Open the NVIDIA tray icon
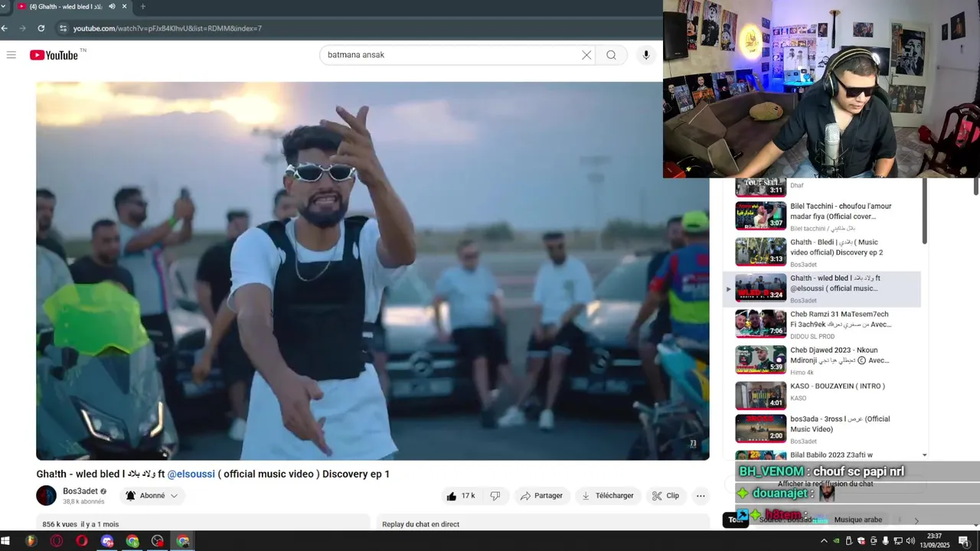980x551 pixels. pyautogui.click(x=836, y=541)
